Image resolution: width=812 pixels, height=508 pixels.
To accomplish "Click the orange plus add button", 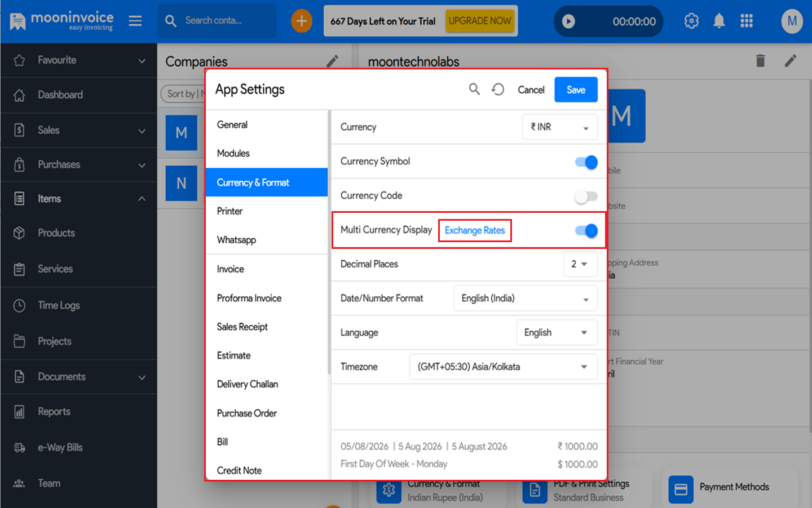I will coord(302,21).
